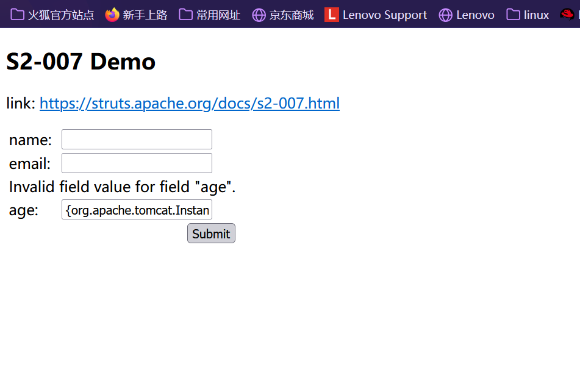This screenshot has width=580, height=392.
Task: Open the struts.apache.org s2-007.html link
Action: click(189, 104)
